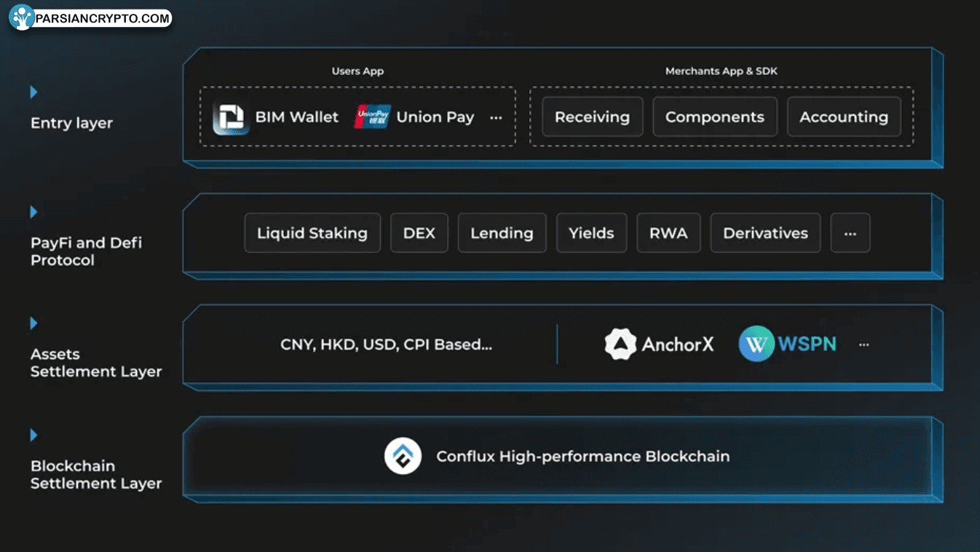Viewport: 980px width, 552px height.
Task: Click Conflux High-performance Blockchain text
Action: [582, 457]
